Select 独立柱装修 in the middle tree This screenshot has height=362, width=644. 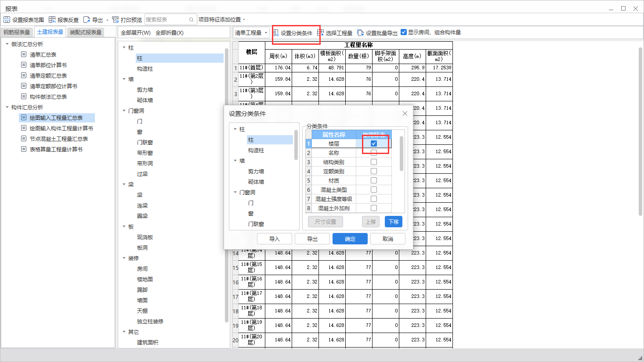point(150,322)
